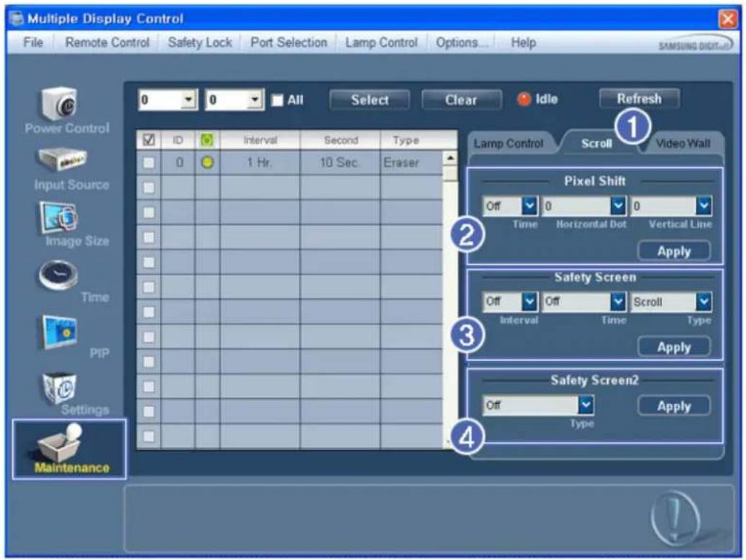Apply the Safety Screen2 settings
This screenshot has height=560, width=746.
coord(673,406)
